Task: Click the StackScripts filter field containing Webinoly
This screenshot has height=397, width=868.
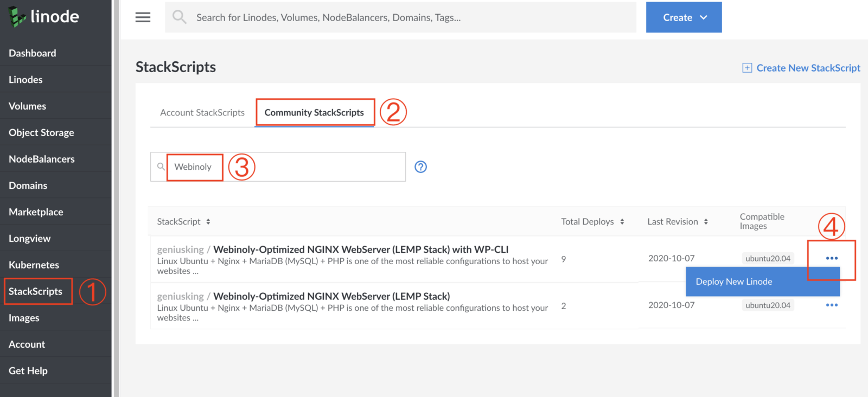Action: tap(278, 167)
